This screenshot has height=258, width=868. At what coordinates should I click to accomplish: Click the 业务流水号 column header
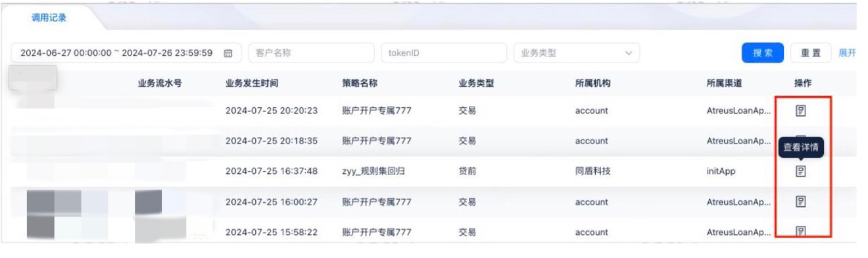pos(160,84)
